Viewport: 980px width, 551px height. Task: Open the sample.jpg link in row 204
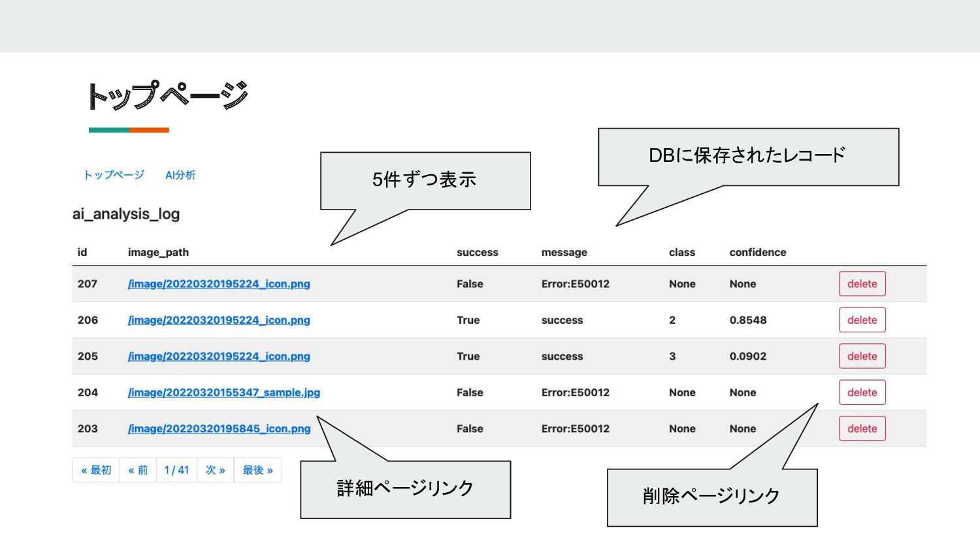[224, 392]
